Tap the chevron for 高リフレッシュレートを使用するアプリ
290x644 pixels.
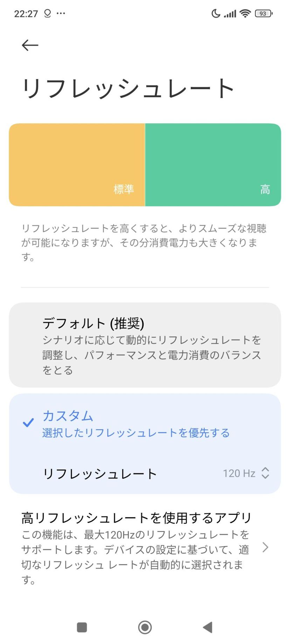265,547
